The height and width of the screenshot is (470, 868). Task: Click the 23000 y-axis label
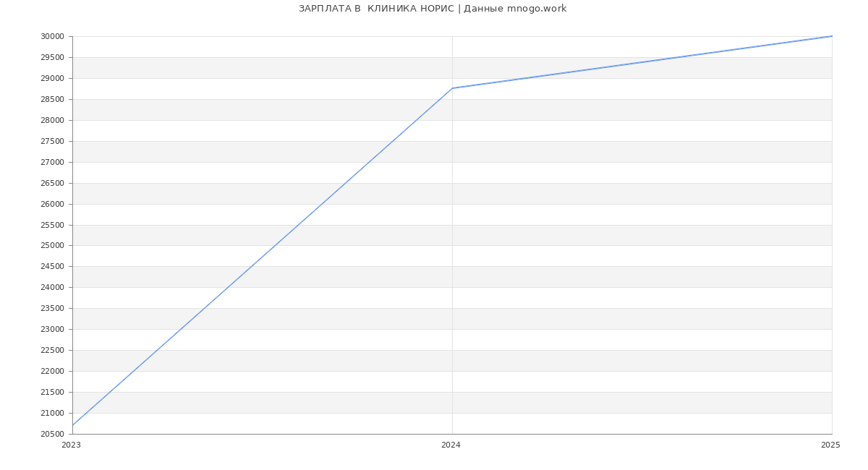click(52, 329)
